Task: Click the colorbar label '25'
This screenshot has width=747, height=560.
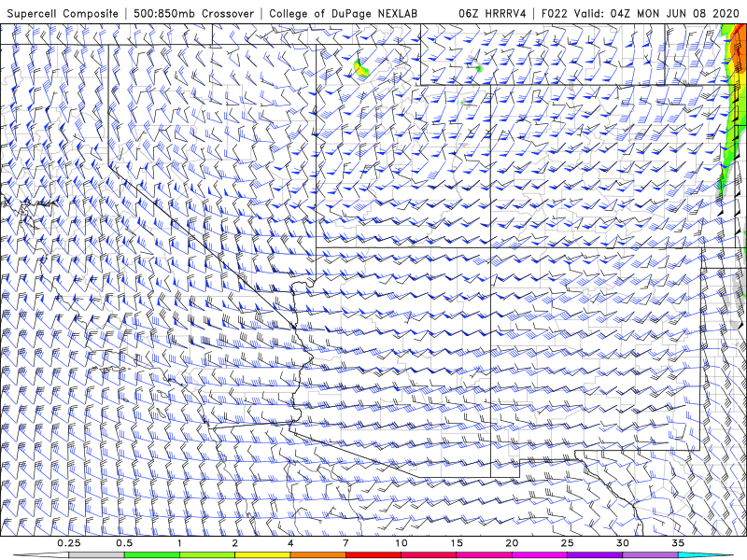Action: point(567,543)
